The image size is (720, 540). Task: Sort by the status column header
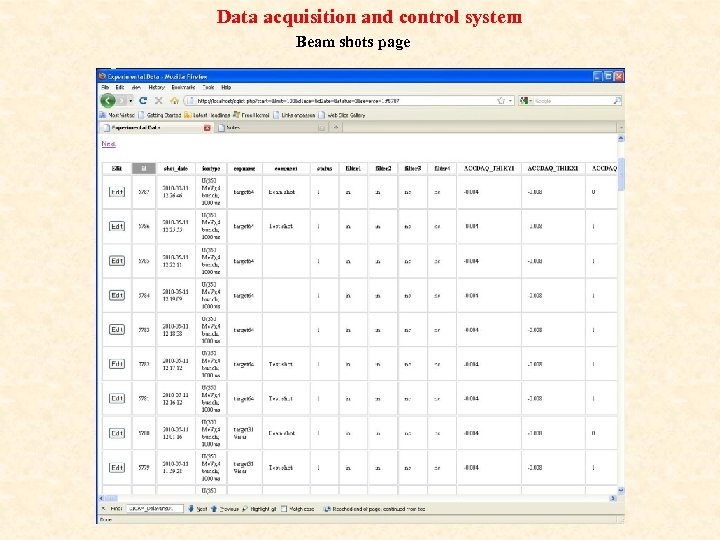[325, 169]
